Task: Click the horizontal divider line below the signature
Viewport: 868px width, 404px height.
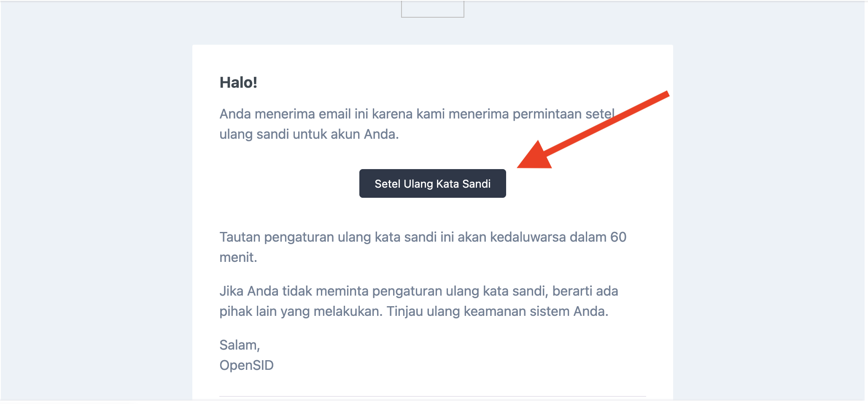Action: tap(432, 396)
